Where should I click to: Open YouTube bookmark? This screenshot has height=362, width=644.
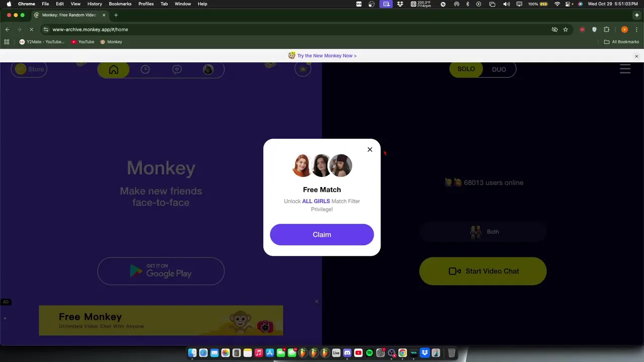(x=83, y=42)
